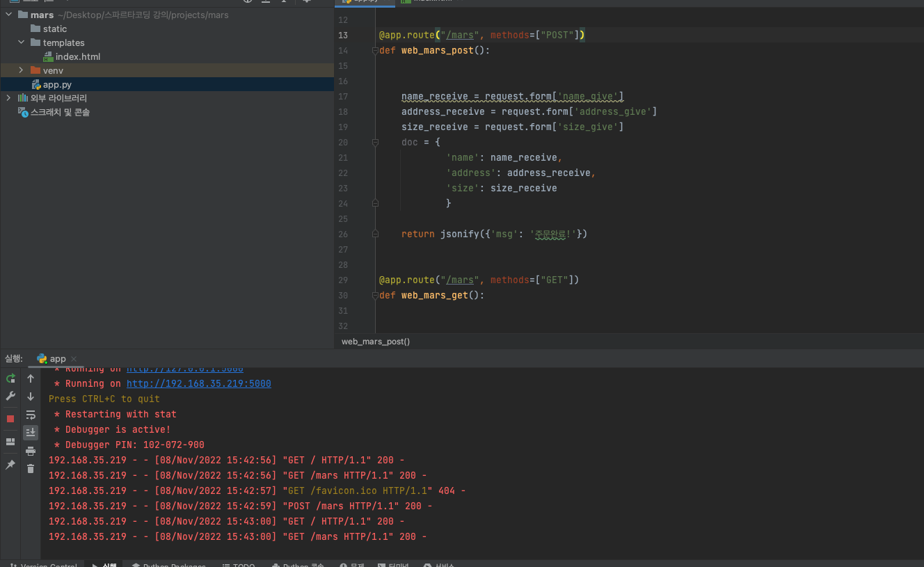Select the templates folder row
The width and height of the screenshot is (924, 567).
click(167, 42)
